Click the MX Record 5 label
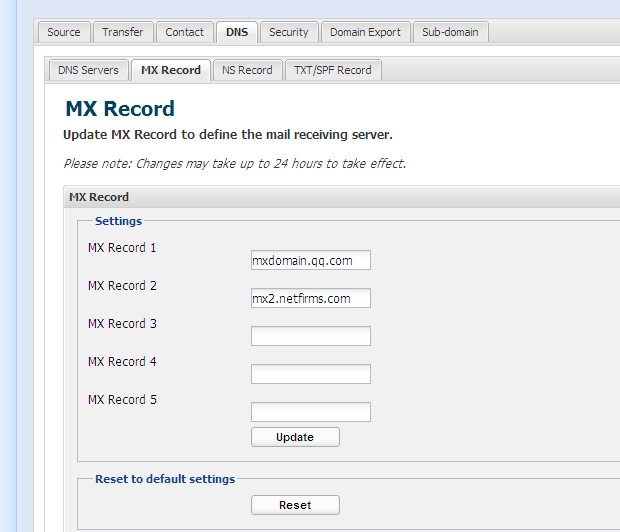The height and width of the screenshot is (532, 620). pos(122,399)
